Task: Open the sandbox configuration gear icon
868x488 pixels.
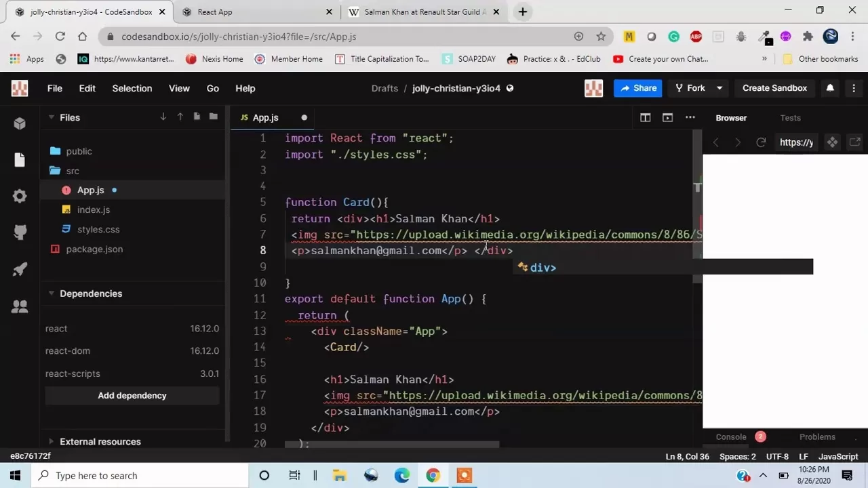Action: [x=19, y=196]
